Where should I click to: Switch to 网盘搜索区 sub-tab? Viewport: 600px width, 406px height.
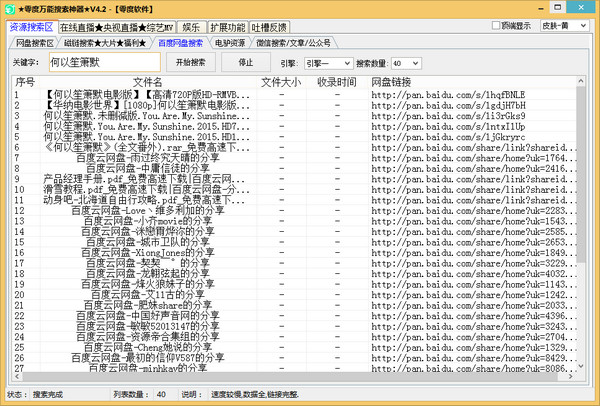(35, 44)
